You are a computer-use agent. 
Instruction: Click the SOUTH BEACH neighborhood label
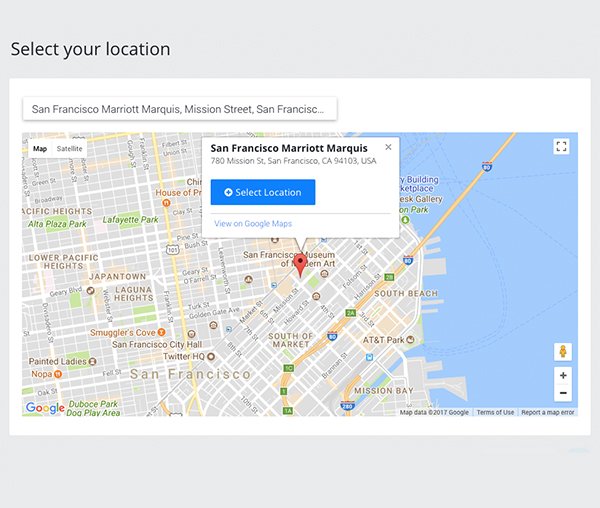(x=406, y=293)
